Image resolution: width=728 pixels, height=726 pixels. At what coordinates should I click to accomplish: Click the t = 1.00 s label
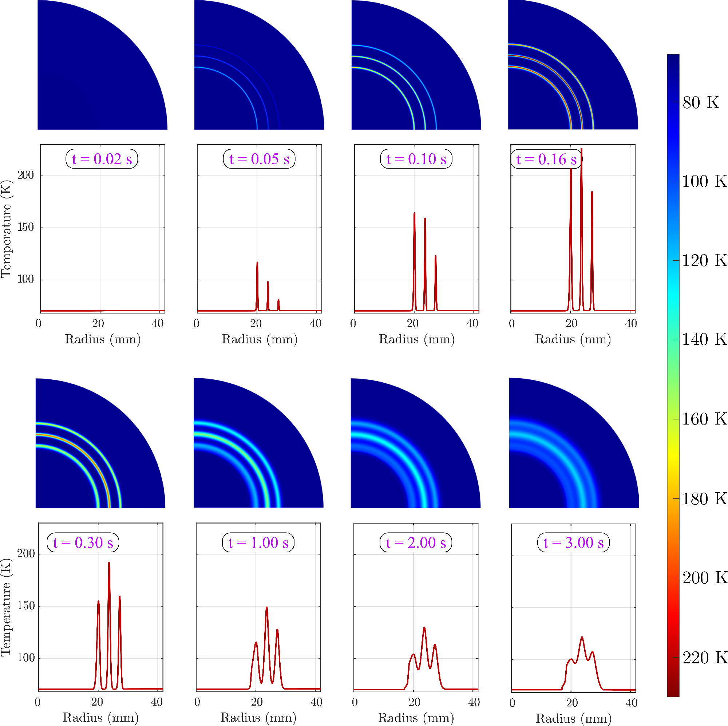coord(258,542)
